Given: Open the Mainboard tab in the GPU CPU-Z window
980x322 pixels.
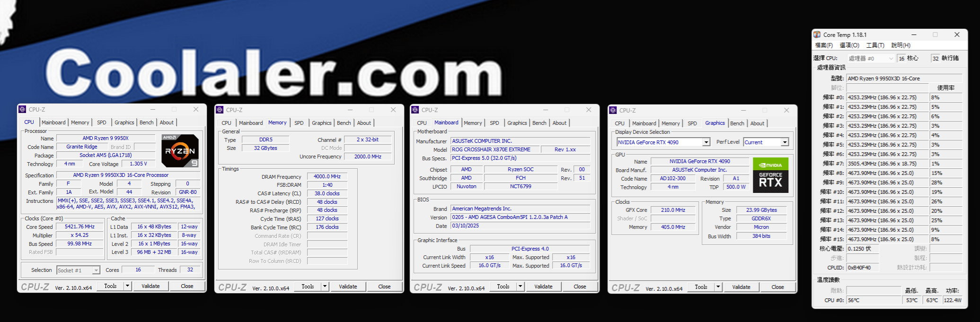Looking at the screenshot, I should (644, 123).
